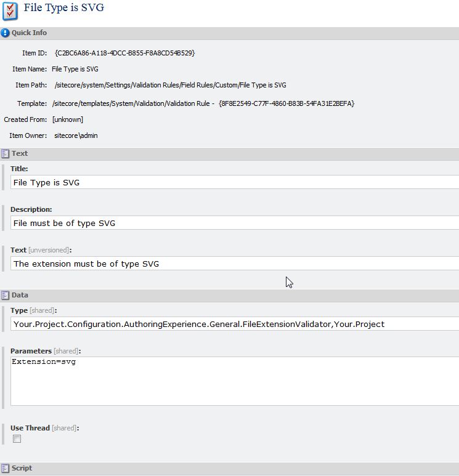Viewport: 459px width, 476px height.
Task: Collapse the Text section header
Action: pos(229,153)
